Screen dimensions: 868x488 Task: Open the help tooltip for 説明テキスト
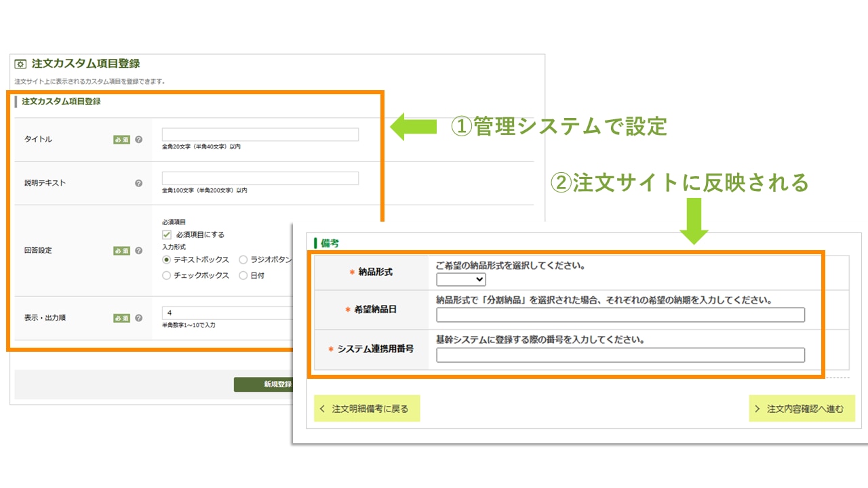click(139, 183)
